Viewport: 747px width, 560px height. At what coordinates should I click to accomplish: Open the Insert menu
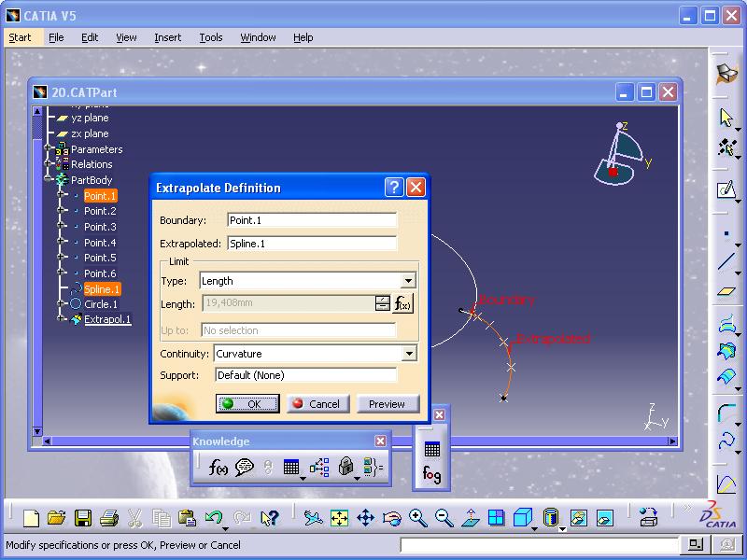tap(167, 37)
